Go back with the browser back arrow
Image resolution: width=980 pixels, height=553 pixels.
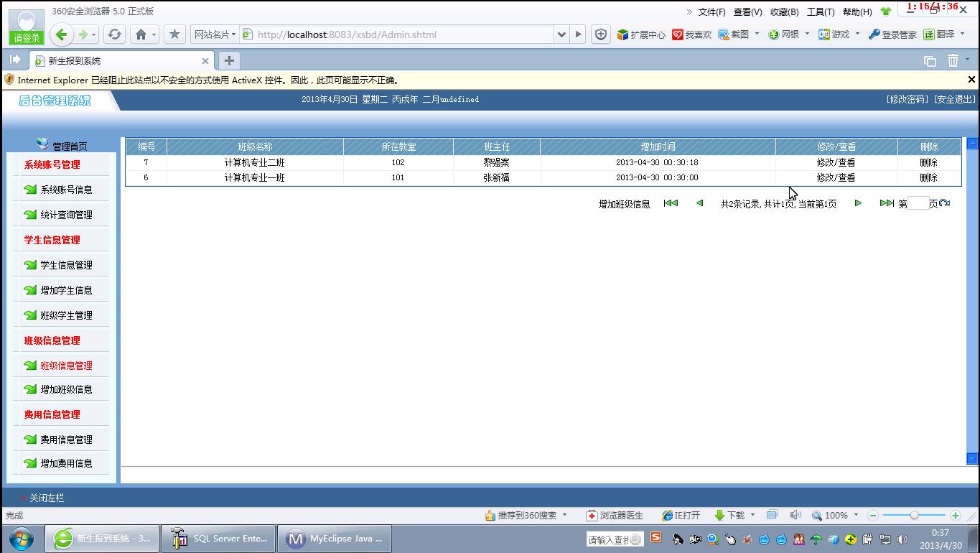(x=62, y=34)
